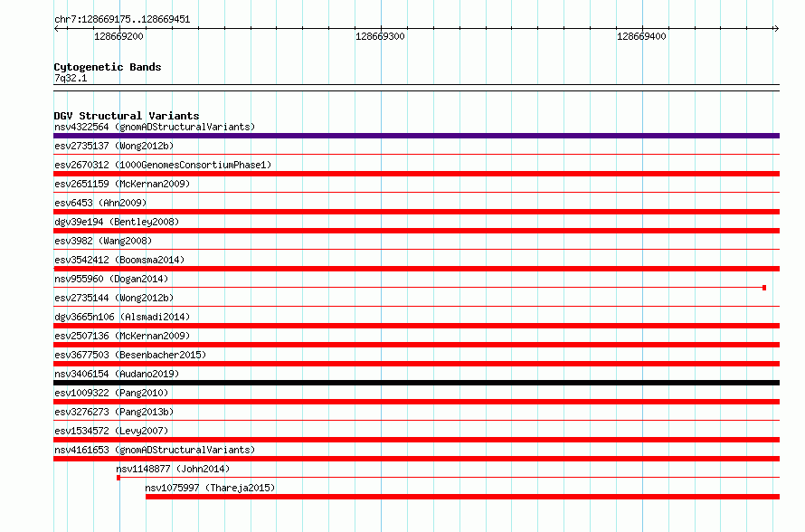Select esv1534572 (Levy2007) label
This screenshot has height=532, width=805.
pyautogui.click(x=111, y=431)
